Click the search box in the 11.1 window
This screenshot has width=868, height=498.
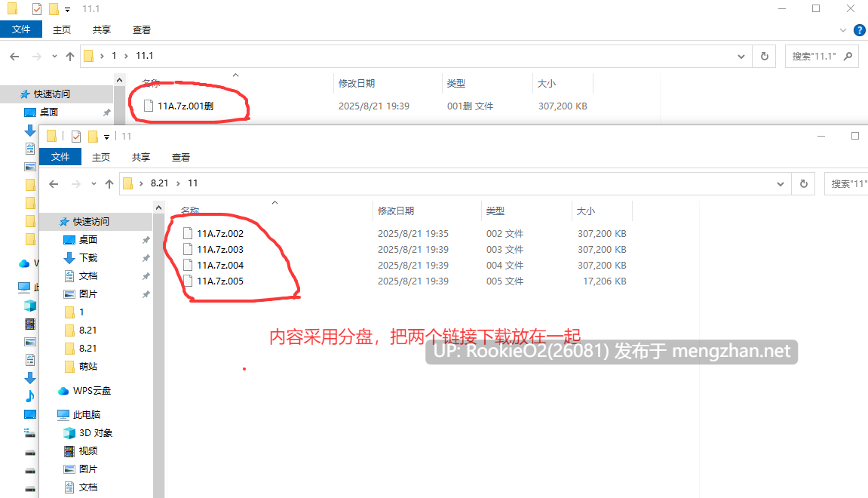pyautogui.click(x=821, y=56)
